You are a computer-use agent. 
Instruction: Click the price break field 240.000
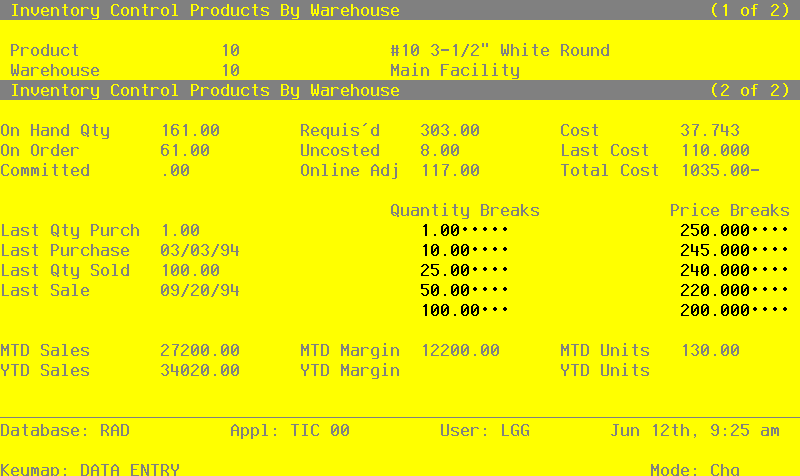pos(734,270)
